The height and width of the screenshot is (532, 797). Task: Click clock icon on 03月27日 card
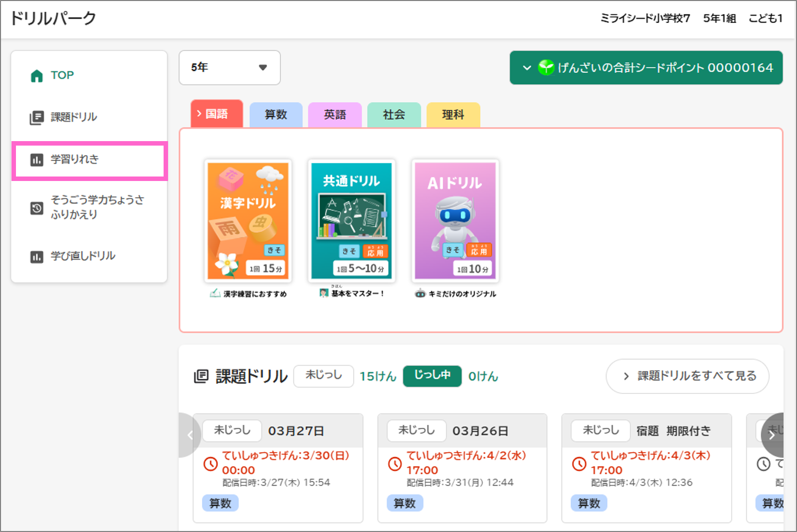pos(210,464)
